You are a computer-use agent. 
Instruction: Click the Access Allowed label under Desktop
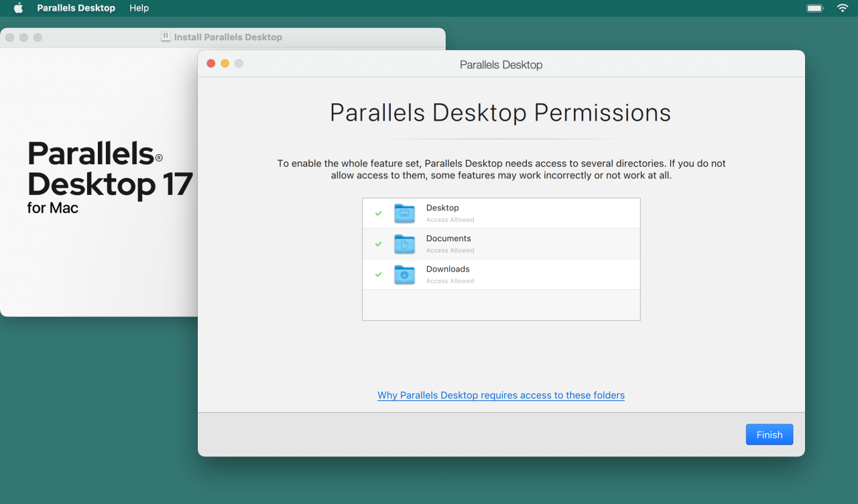450,219
